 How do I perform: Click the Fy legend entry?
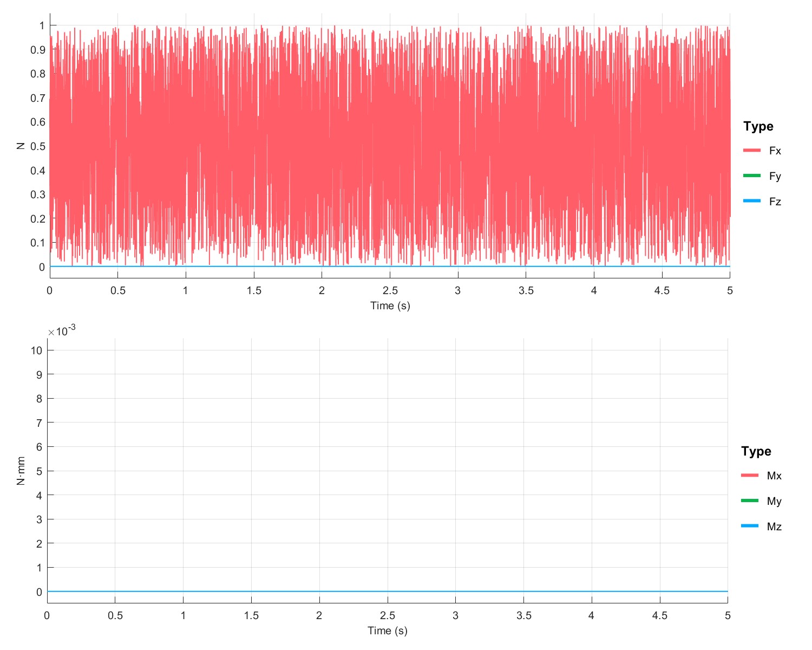point(762,176)
